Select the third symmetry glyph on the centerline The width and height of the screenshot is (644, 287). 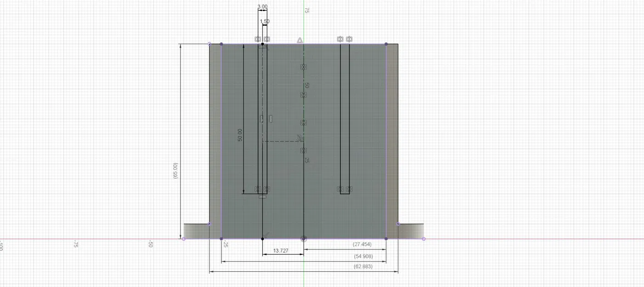coord(303,123)
